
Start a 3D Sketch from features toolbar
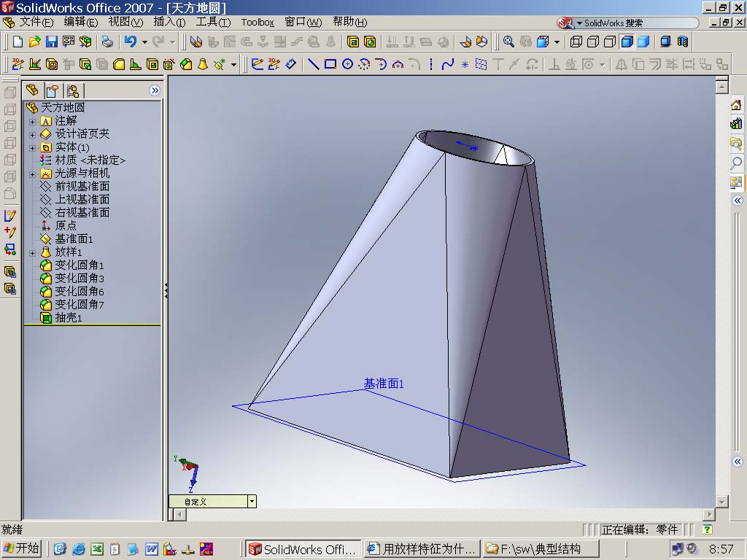tap(18, 64)
